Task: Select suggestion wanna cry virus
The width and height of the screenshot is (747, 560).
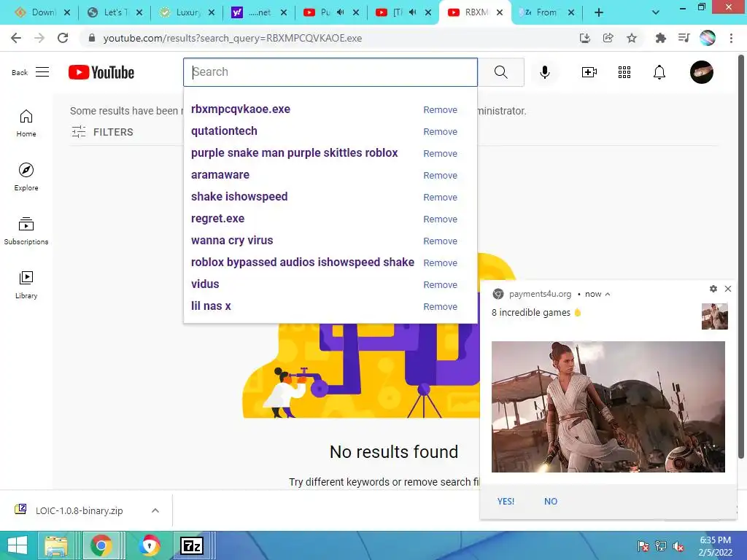Action: pos(232,241)
